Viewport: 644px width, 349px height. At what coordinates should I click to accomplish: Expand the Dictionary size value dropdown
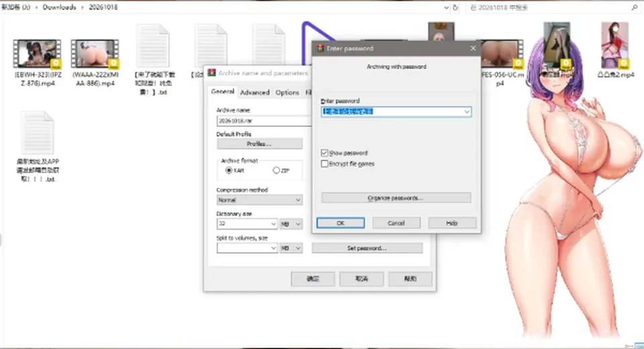(x=273, y=224)
